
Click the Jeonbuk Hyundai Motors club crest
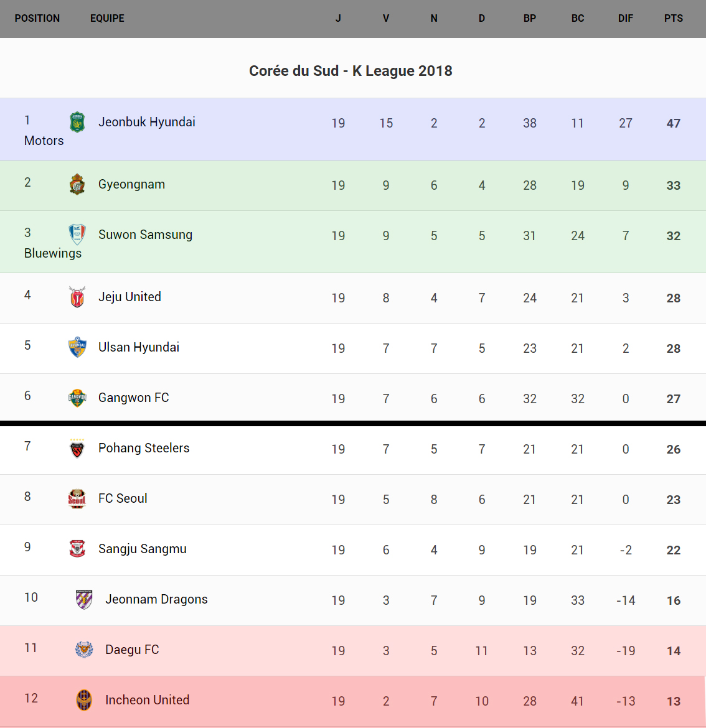tap(77, 122)
